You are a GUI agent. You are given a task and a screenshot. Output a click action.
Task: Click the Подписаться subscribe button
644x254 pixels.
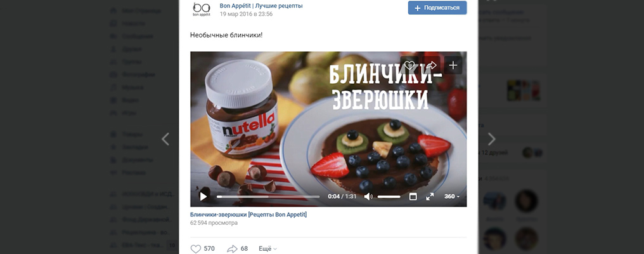(437, 8)
